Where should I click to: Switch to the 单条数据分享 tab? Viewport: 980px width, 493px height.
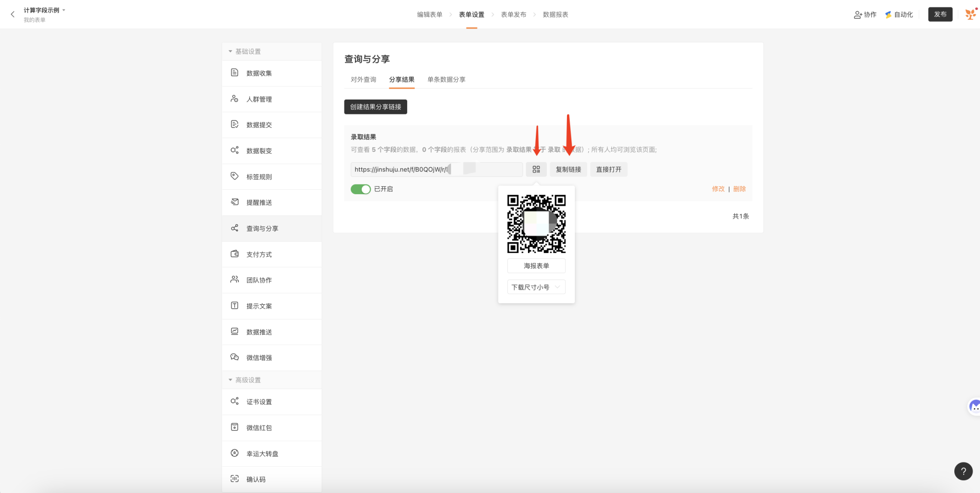click(447, 79)
